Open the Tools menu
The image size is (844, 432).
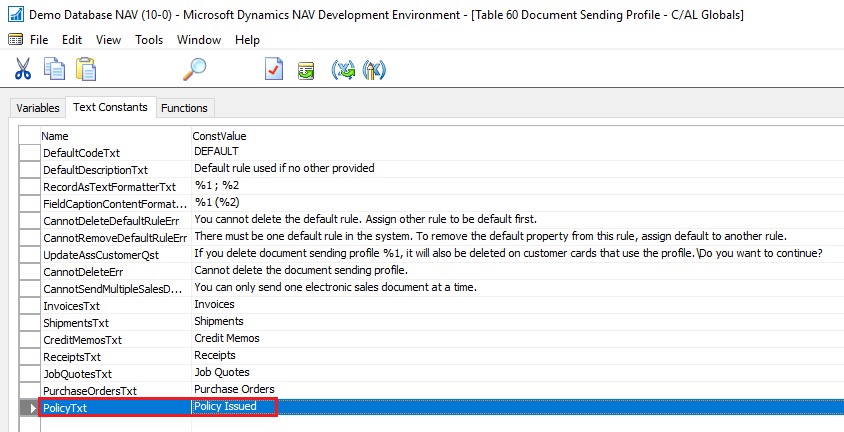click(x=149, y=40)
